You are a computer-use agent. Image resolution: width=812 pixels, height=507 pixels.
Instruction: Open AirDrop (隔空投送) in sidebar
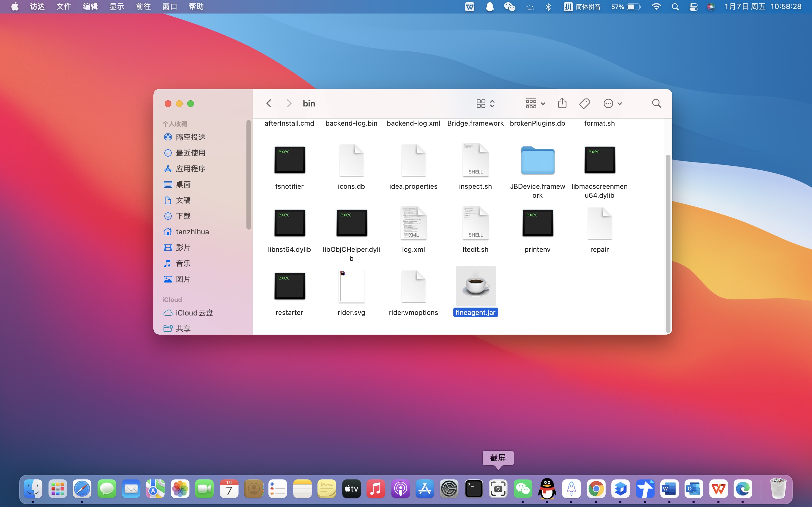point(190,137)
